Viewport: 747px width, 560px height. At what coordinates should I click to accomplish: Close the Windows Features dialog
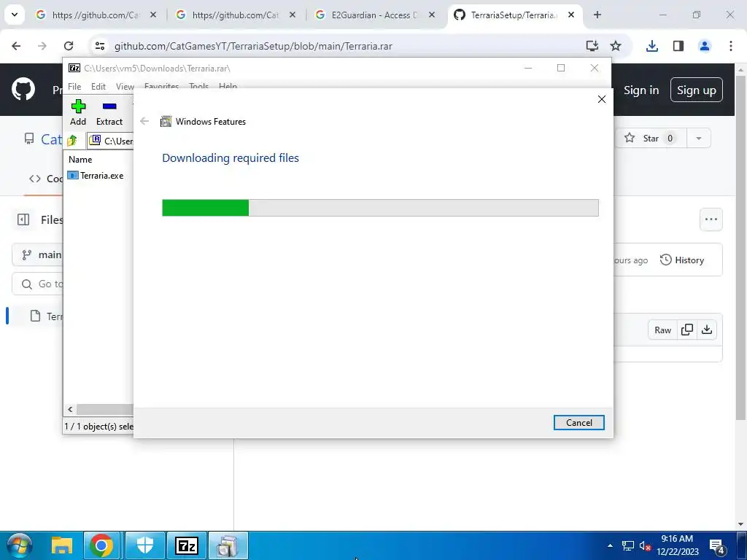(x=602, y=99)
